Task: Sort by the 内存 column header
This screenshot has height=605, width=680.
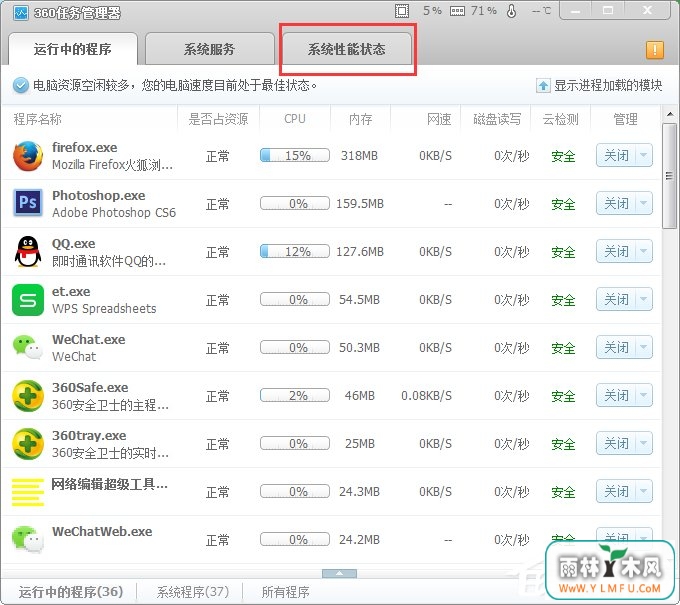Action: 360,119
